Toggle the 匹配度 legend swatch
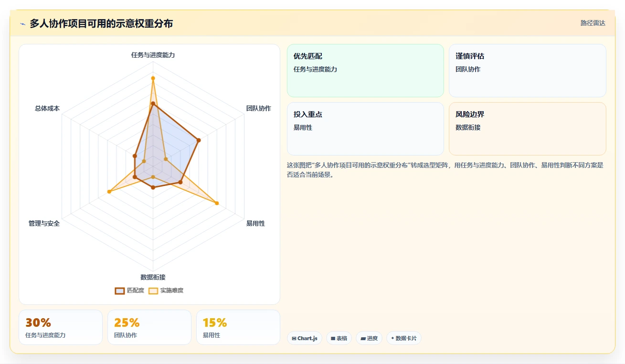625x364 pixels. tap(120, 291)
